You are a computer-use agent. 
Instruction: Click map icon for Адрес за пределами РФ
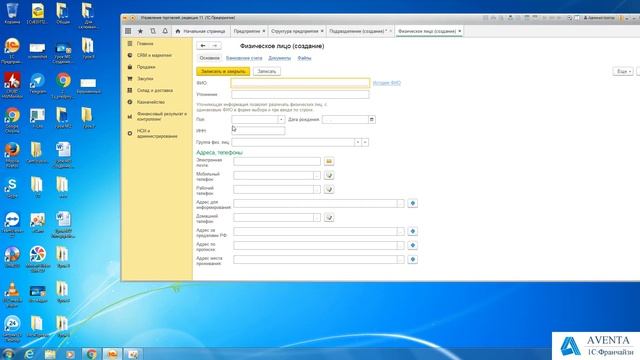(x=413, y=231)
